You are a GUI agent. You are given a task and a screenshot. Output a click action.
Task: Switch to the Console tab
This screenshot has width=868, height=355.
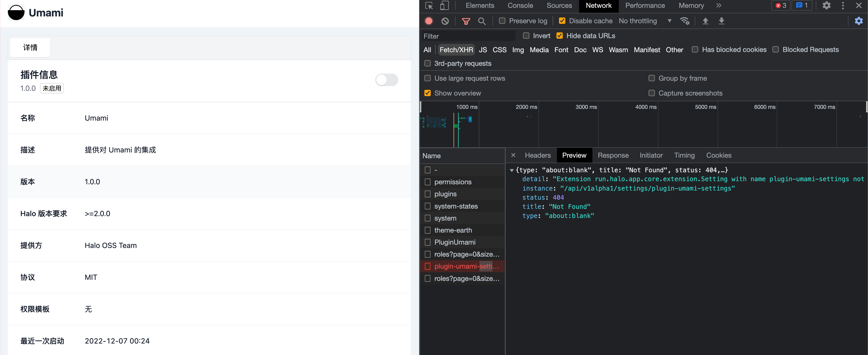tap(520, 5)
